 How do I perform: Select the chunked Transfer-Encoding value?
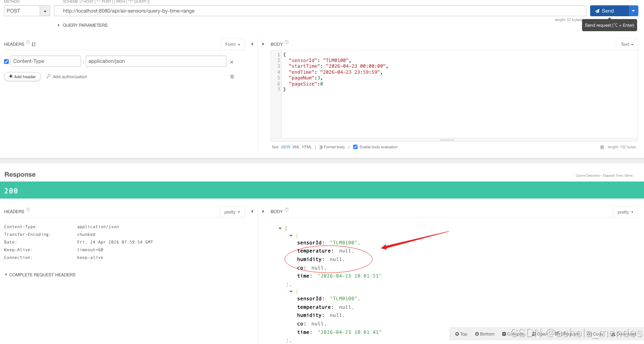(86, 235)
